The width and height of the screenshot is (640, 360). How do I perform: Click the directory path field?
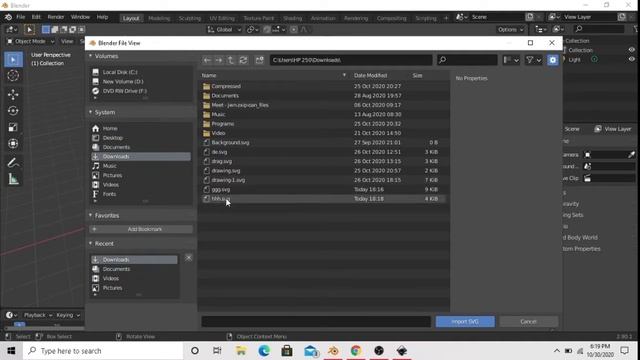pyautogui.click(x=351, y=60)
